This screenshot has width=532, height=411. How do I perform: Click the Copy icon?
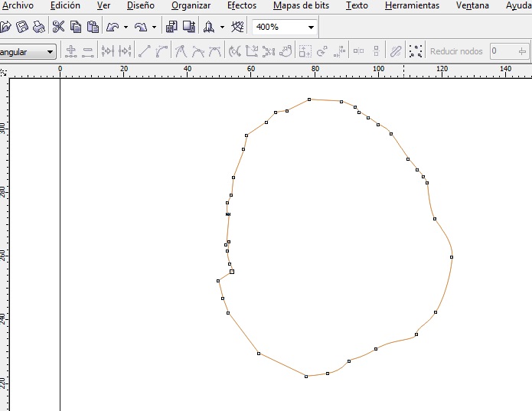click(x=75, y=27)
